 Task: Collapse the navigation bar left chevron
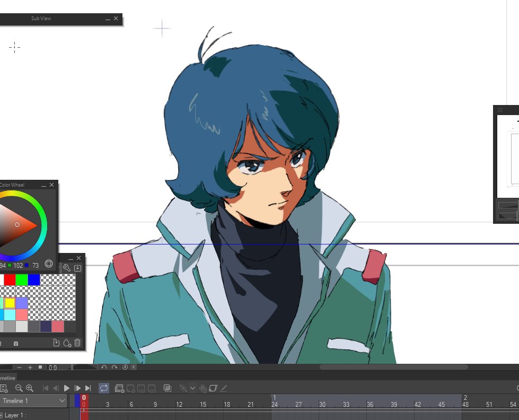(x=134, y=367)
